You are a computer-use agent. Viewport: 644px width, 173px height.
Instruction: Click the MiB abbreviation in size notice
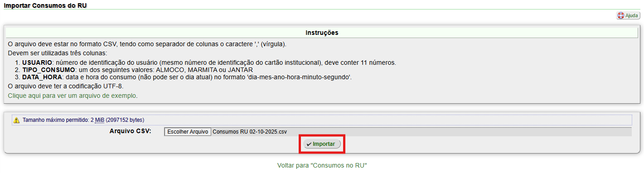[99, 120]
